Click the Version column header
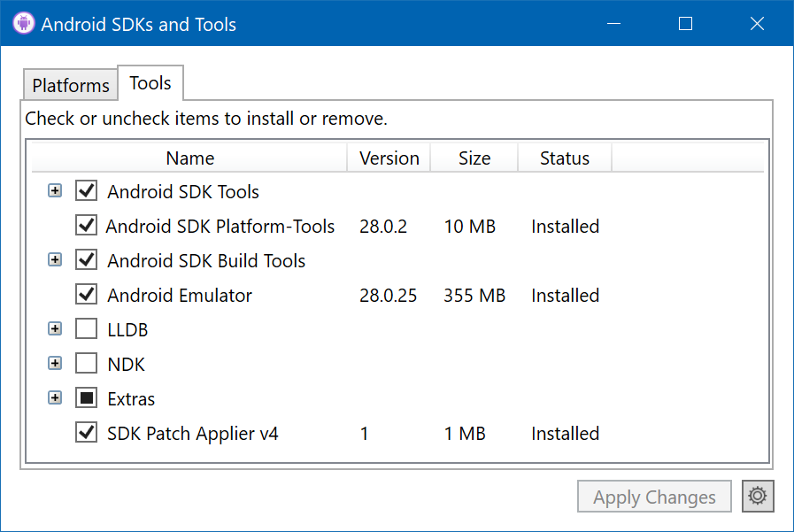 [389, 158]
